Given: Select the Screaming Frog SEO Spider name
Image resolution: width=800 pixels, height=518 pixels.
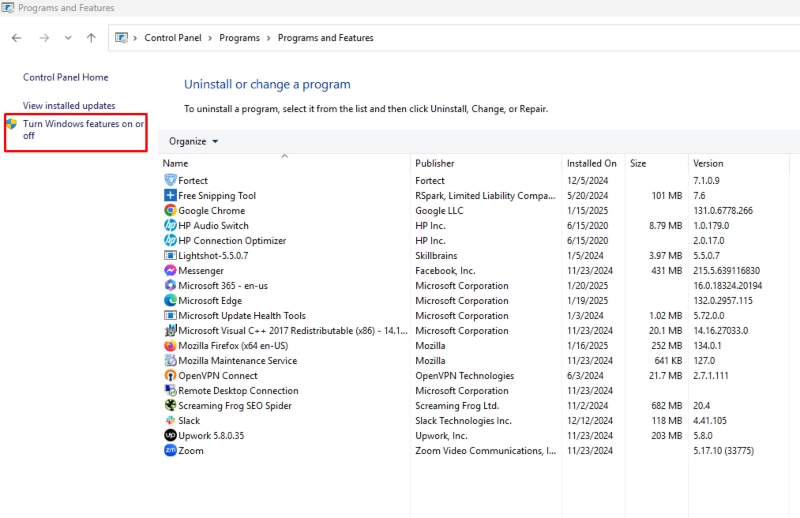Looking at the screenshot, I should 235,405.
